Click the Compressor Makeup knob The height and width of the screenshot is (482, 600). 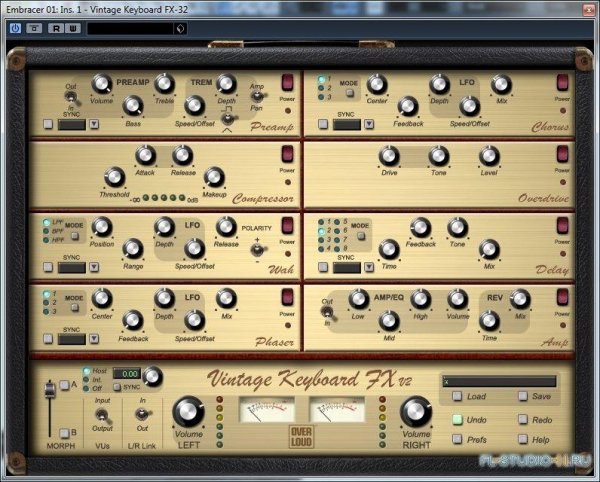(x=214, y=177)
